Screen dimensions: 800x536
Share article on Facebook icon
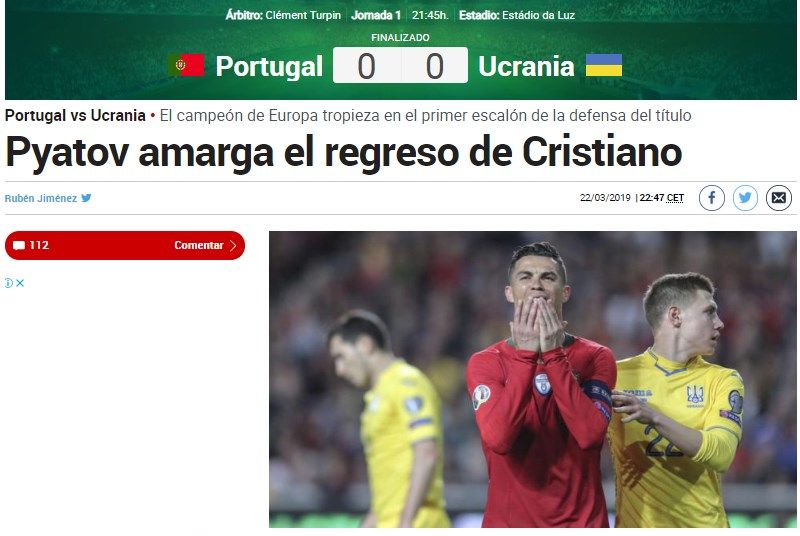click(712, 198)
